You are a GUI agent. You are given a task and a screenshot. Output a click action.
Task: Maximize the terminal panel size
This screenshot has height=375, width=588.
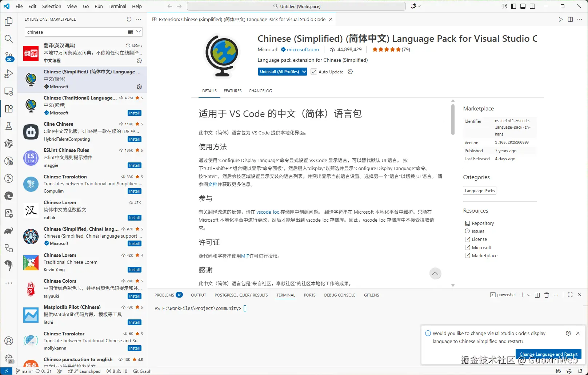pos(570,295)
